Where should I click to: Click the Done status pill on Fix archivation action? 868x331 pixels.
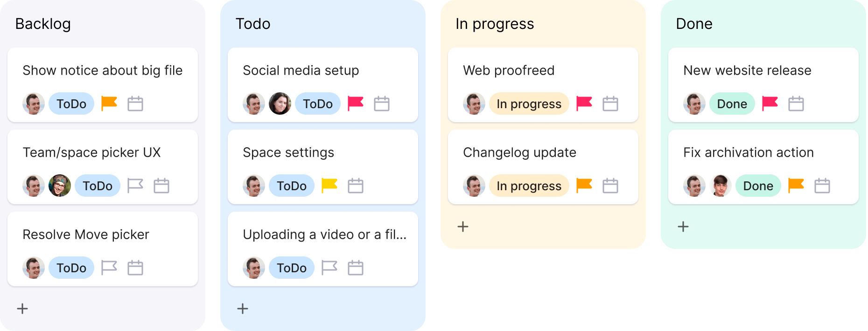pos(758,186)
